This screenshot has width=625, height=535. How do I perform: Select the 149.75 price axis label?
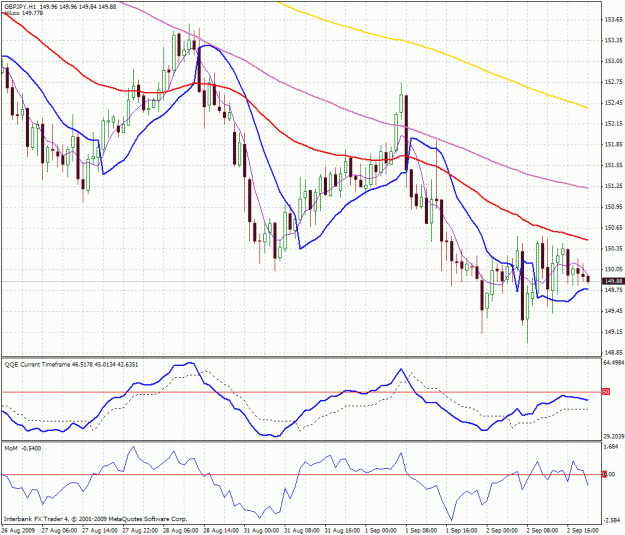tap(614, 290)
